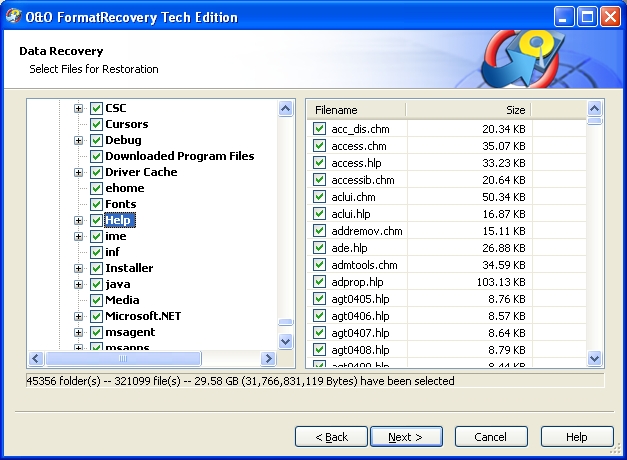Select the Media folder in tree

point(122,300)
